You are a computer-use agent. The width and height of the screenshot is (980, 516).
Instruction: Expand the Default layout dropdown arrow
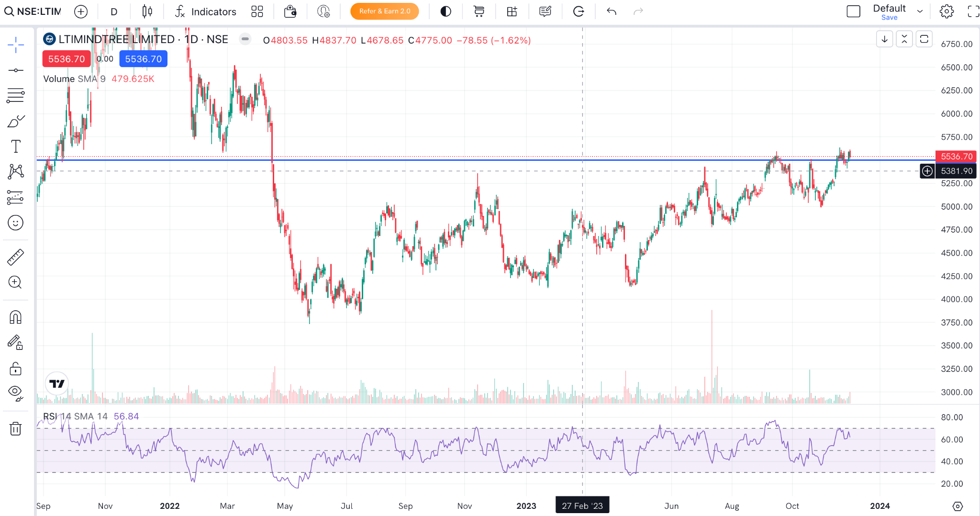click(x=920, y=11)
